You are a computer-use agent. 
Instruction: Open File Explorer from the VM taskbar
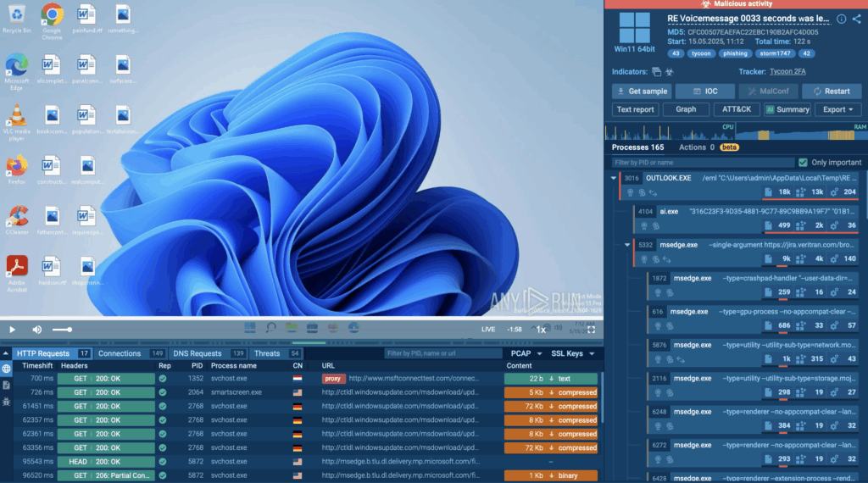coord(292,328)
